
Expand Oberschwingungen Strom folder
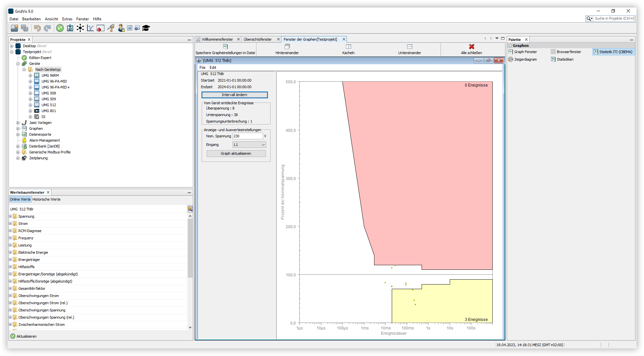(x=10, y=296)
